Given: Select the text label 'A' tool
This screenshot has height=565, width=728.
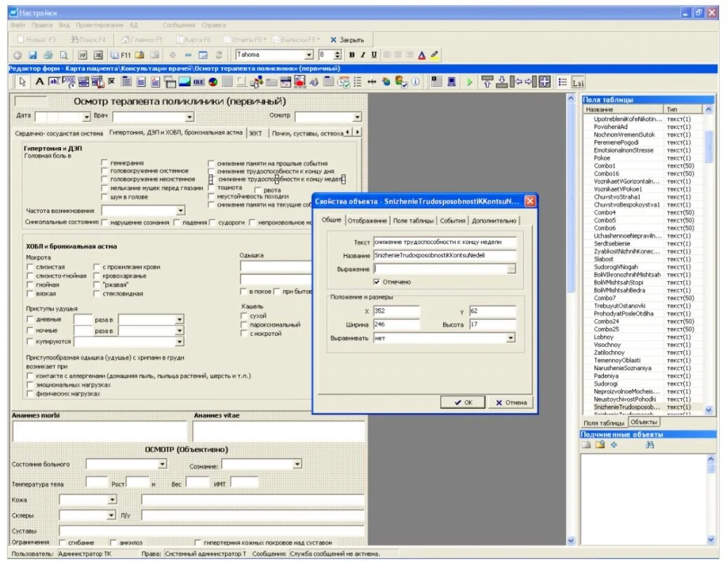Looking at the screenshot, I should click(x=40, y=82).
